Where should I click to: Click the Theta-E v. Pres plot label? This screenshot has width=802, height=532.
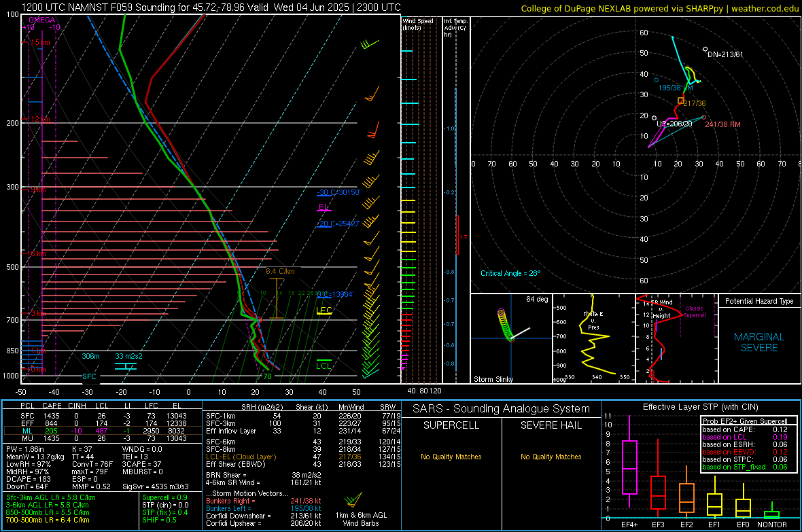[593, 321]
